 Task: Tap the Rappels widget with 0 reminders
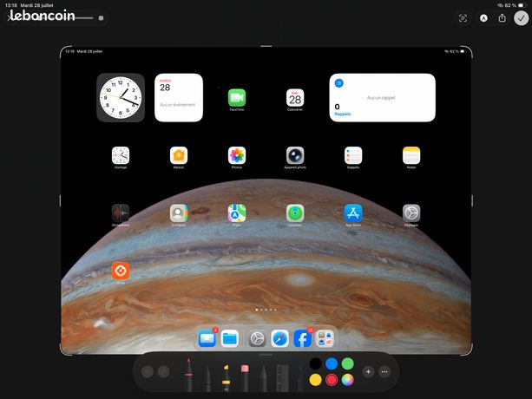point(383,98)
